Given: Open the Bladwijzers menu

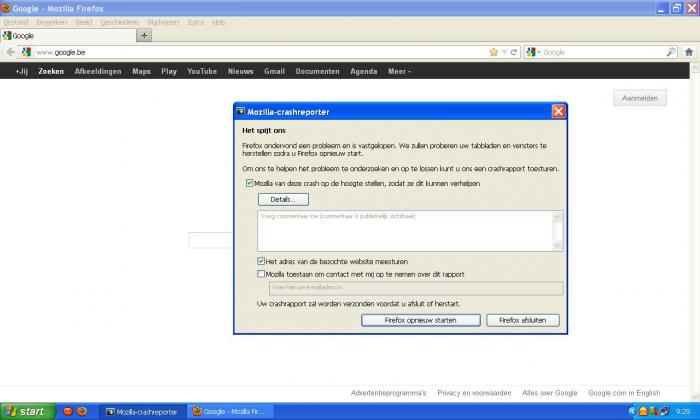Looking at the screenshot, I should (163, 22).
